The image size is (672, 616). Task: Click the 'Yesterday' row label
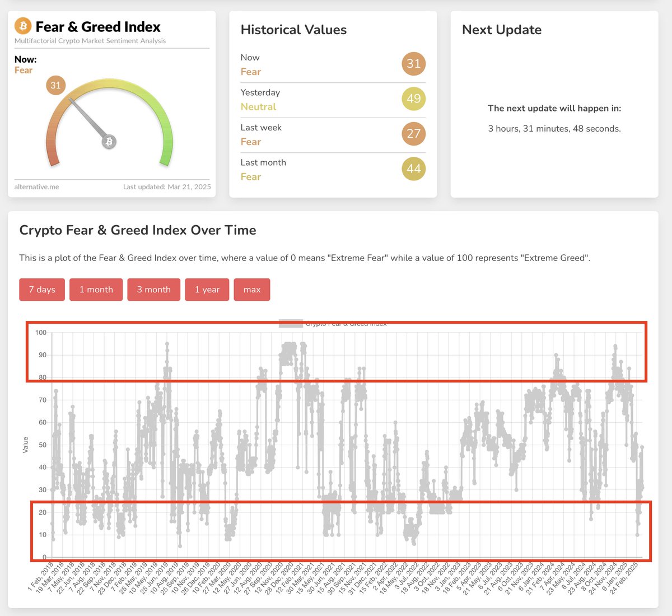pos(260,92)
